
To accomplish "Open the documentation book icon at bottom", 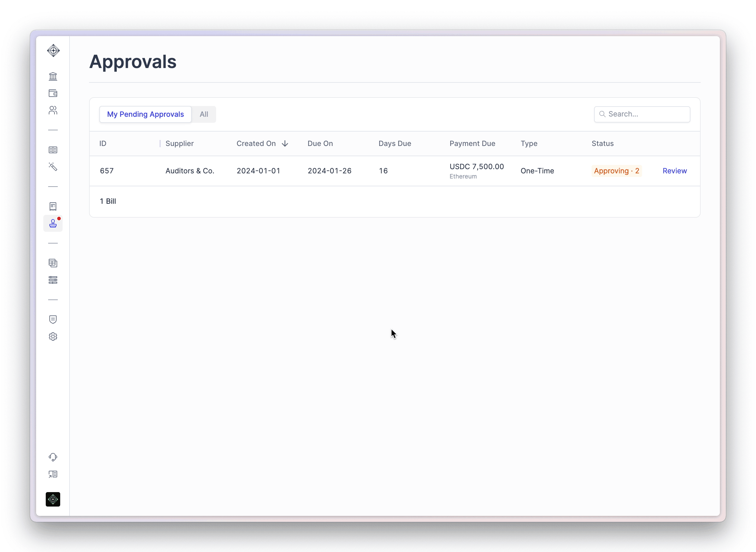I will 53,474.
